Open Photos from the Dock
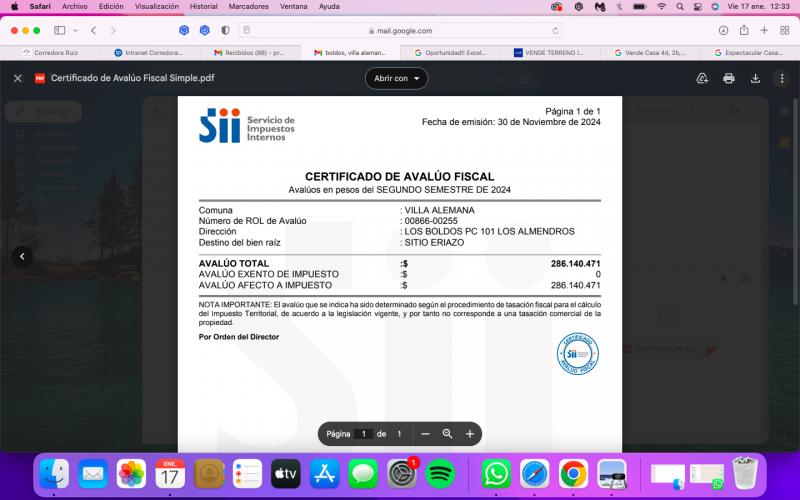This screenshot has height=500, width=800. tap(132, 474)
